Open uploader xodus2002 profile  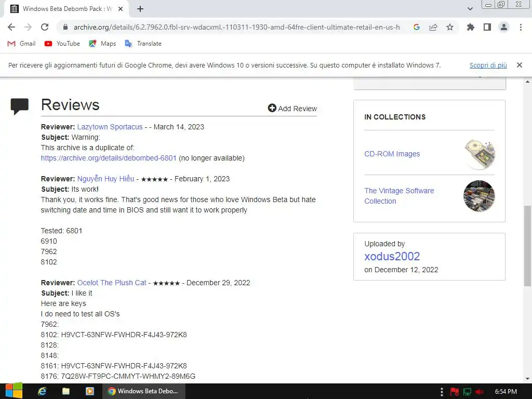click(x=392, y=256)
